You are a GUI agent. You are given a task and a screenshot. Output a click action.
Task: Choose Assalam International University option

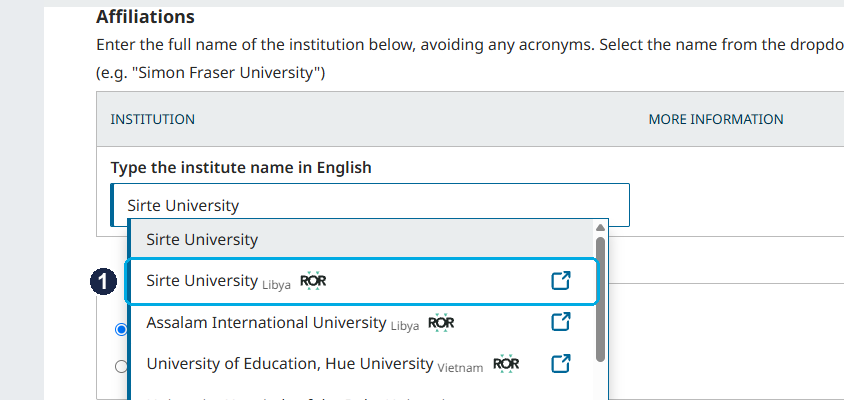tap(362, 322)
